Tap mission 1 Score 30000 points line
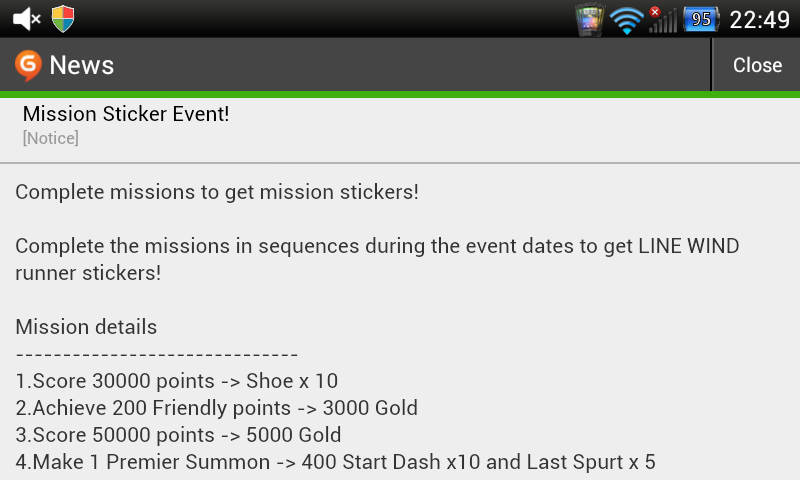Image resolution: width=800 pixels, height=480 pixels. click(177, 381)
